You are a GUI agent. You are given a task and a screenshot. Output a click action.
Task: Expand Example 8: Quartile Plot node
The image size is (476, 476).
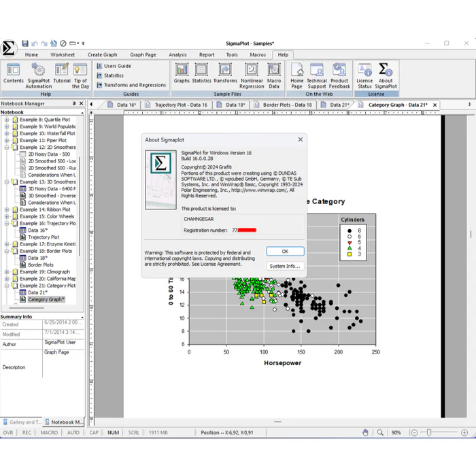7,120
